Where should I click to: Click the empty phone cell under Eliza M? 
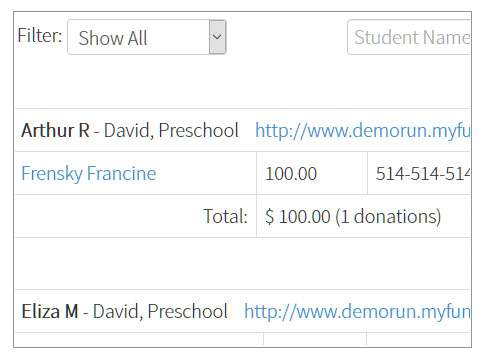tap(418, 339)
